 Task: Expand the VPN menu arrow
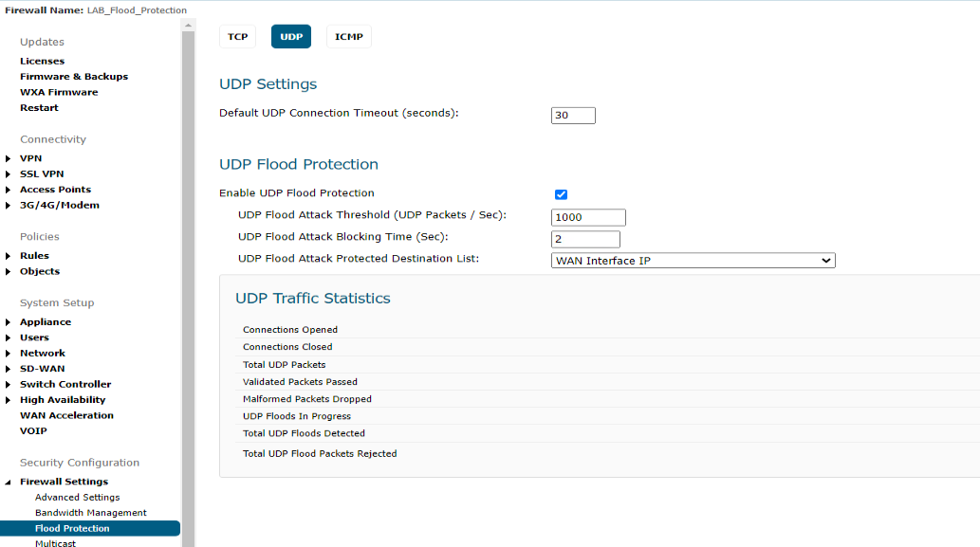(9, 158)
